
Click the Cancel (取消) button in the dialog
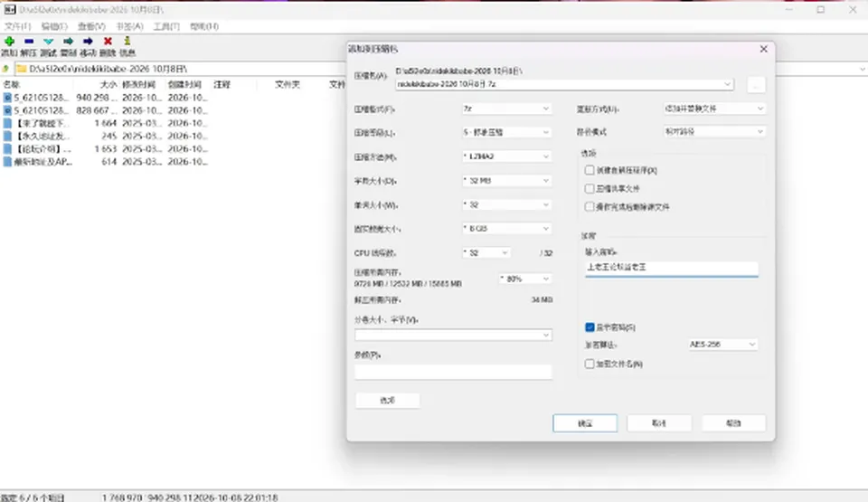[659, 423]
